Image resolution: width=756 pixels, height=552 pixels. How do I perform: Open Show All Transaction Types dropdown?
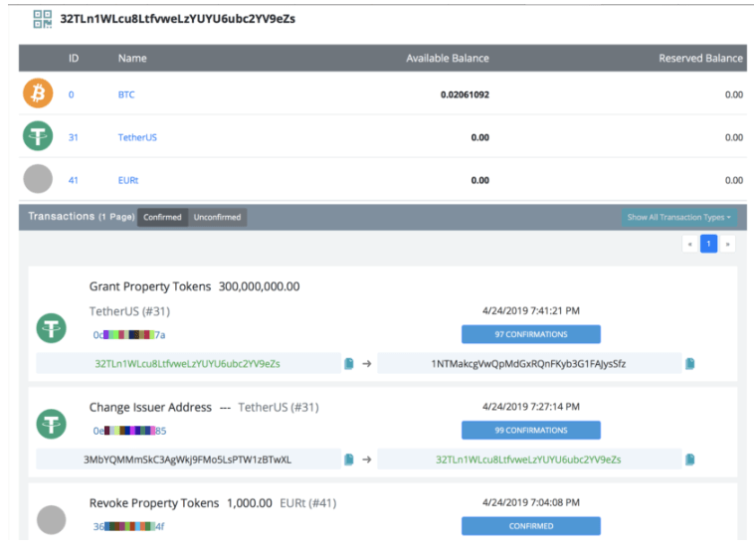[678, 218]
